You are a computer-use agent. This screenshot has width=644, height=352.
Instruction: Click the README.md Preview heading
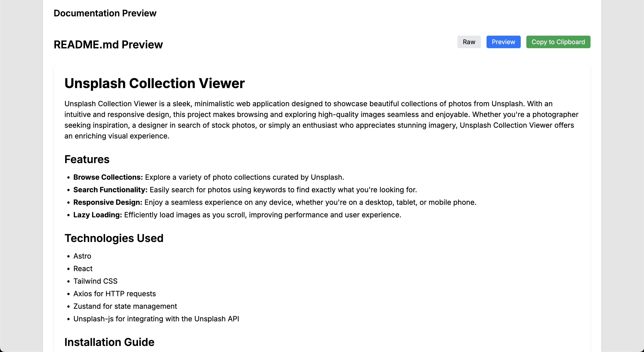108,45
